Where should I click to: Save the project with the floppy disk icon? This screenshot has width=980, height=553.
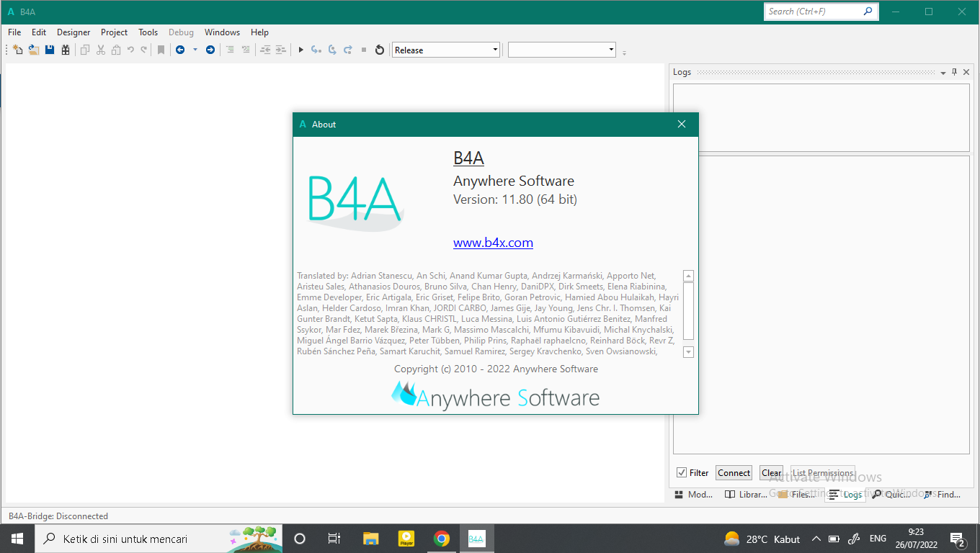(50, 50)
